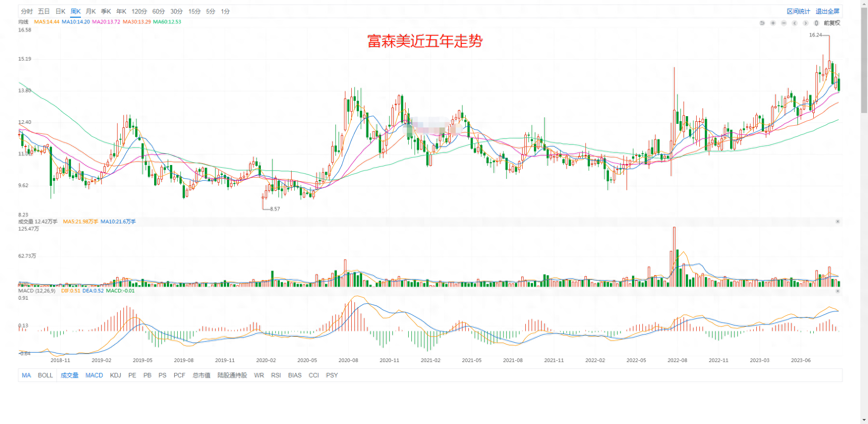Click the DIF:0.51 MACD legend value
The height and width of the screenshot is (424, 868).
[x=71, y=291]
